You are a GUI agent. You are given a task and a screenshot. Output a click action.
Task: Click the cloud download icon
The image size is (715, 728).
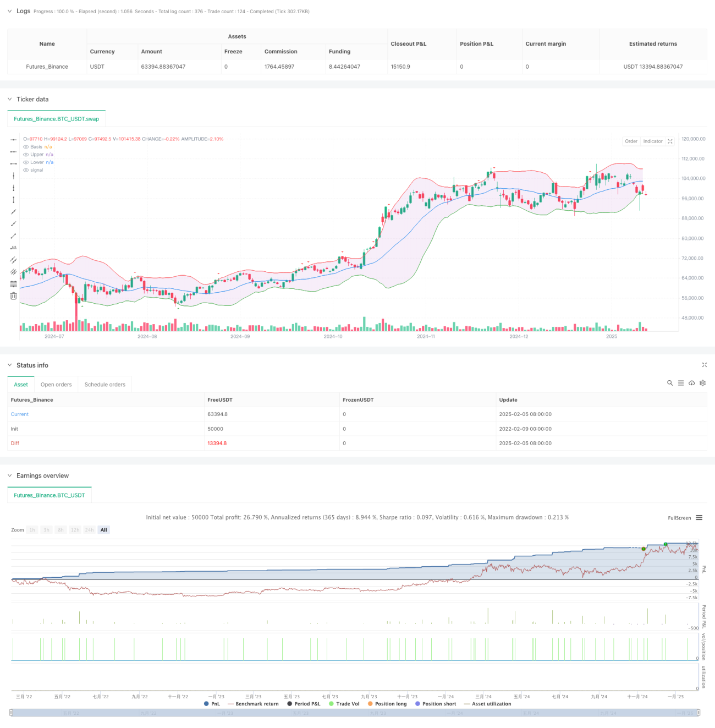(x=691, y=383)
